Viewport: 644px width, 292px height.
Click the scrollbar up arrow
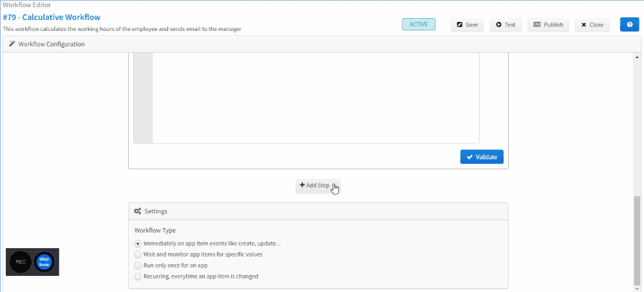pyautogui.click(x=637, y=57)
